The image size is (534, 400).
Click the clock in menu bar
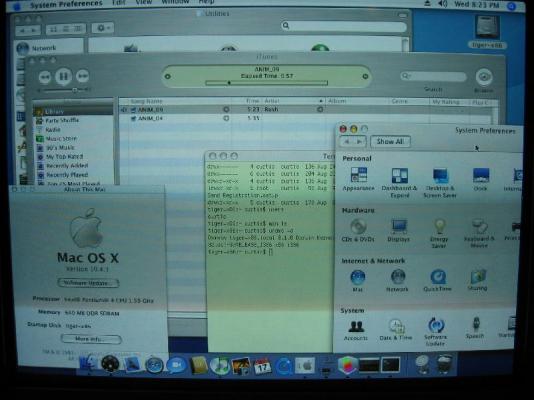477,4
